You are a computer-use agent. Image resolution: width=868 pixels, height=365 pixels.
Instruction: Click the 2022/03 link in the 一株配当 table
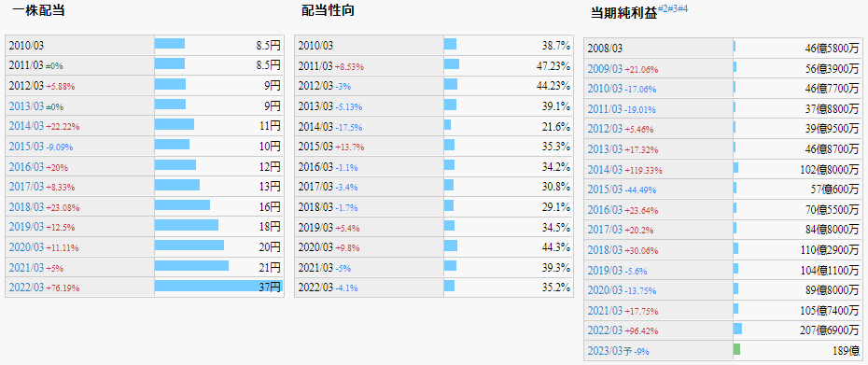tap(26, 288)
